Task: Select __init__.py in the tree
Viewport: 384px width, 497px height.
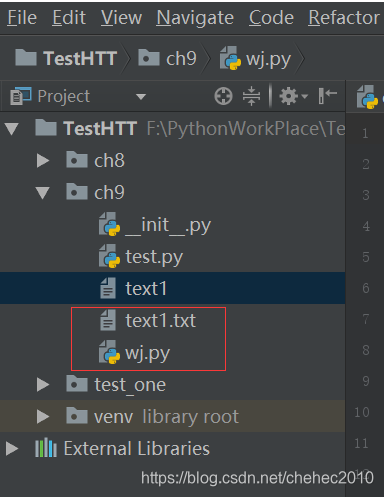Action: pyautogui.click(x=168, y=225)
